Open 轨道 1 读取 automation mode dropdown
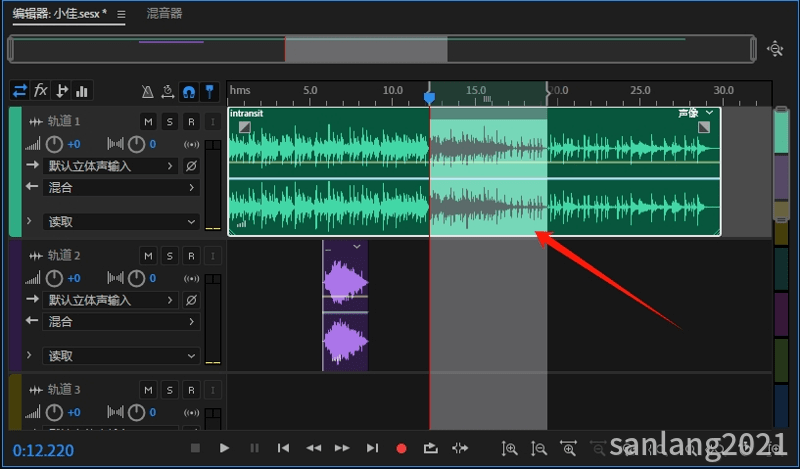Image resolution: width=800 pixels, height=469 pixels. click(121, 222)
